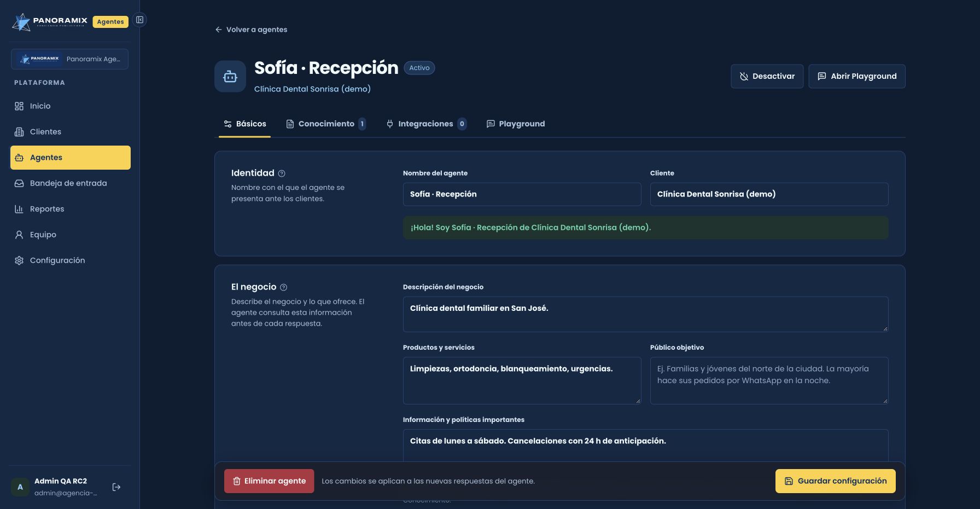Click the Panoramix logo in sidebar header
This screenshot has height=509, width=980.
click(x=49, y=22)
